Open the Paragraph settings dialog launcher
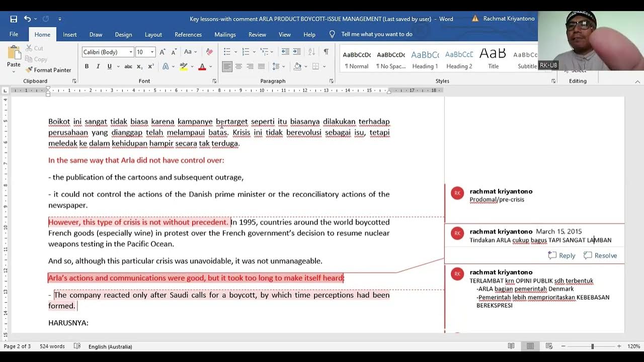This screenshot has height=362, width=644. pos(331,81)
